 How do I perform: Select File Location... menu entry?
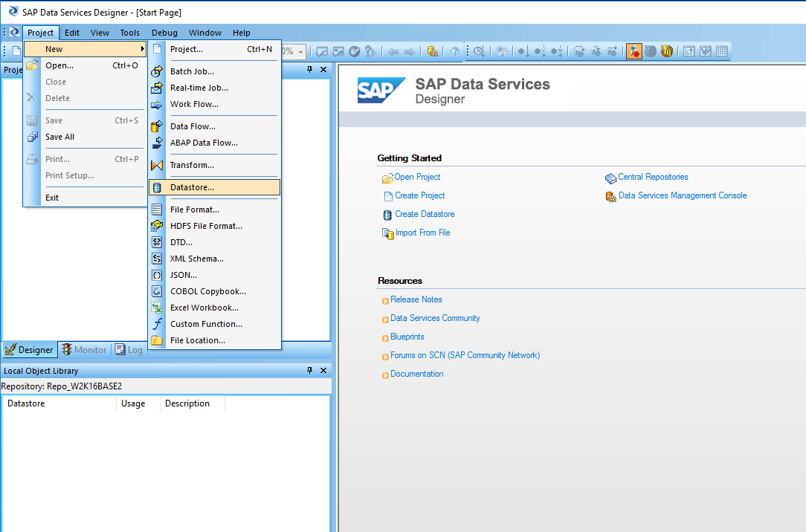tap(214, 340)
